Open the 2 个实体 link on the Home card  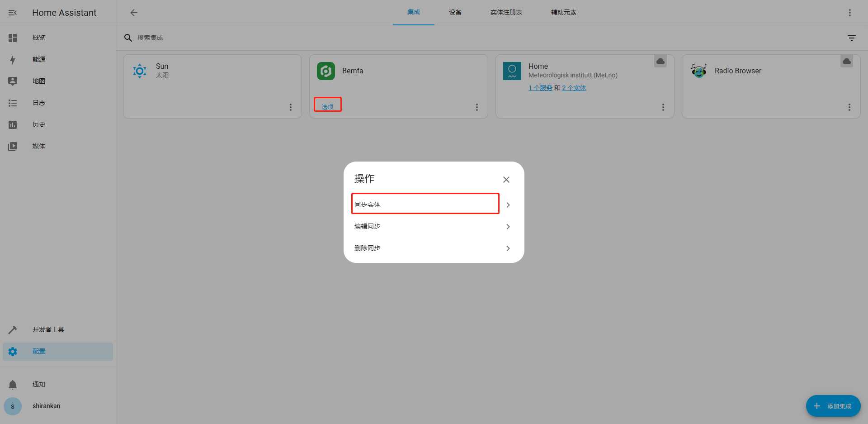[x=574, y=88]
